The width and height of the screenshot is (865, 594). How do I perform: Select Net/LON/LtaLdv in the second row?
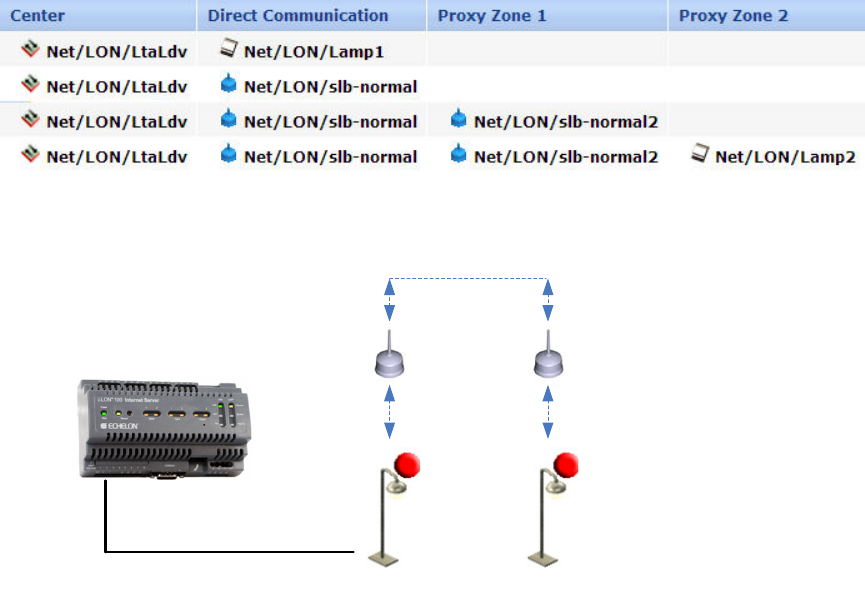pyautogui.click(x=116, y=87)
